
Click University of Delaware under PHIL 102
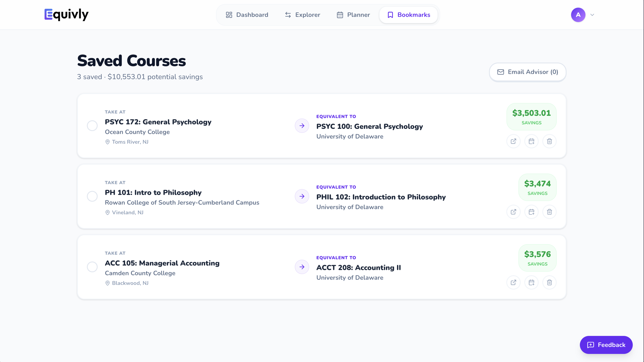(350, 207)
